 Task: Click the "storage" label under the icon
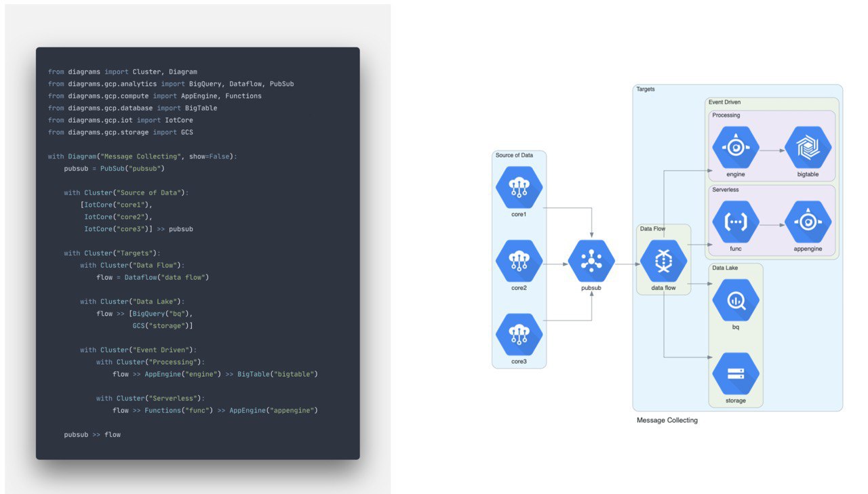tap(736, 400)
